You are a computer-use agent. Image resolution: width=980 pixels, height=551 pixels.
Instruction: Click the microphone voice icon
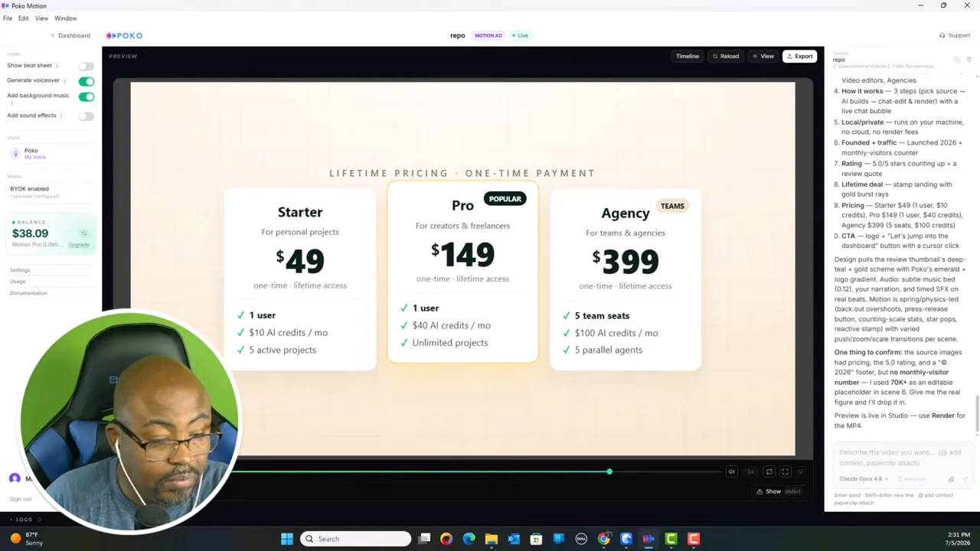pos(16,154)
